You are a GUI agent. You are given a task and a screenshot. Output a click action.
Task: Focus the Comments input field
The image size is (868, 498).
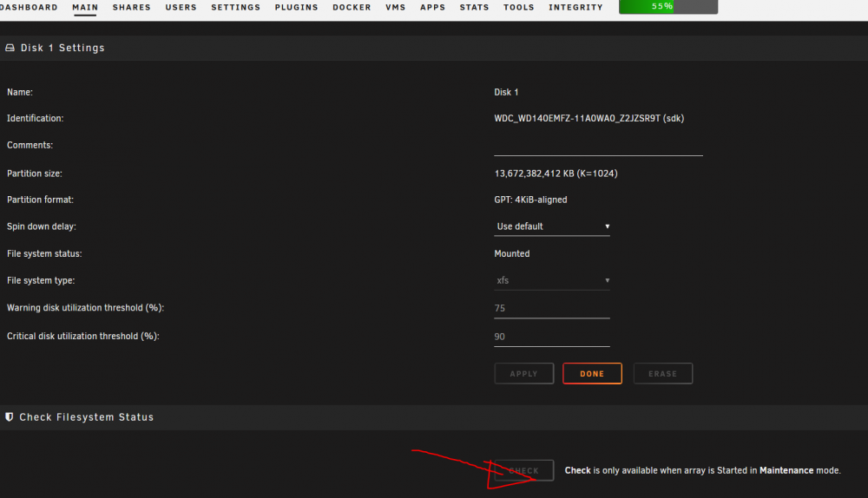(598, 146)
